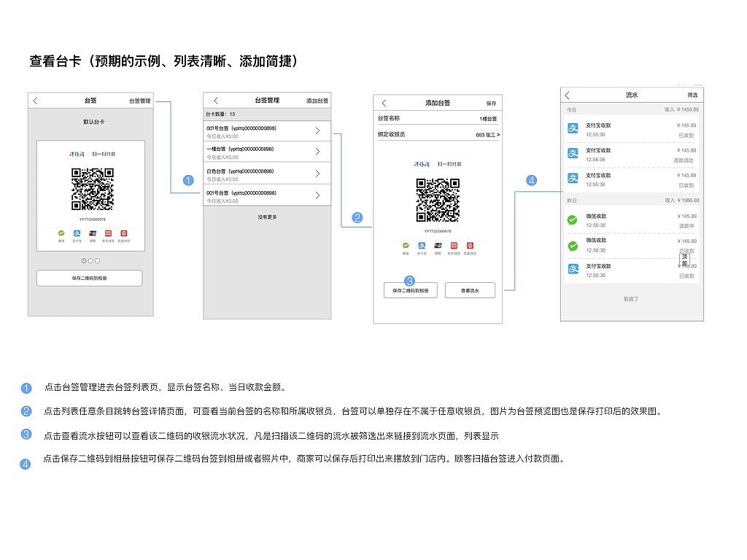Image resolution: width=747 pixels, height=560 pixels.
Task: Click the 顶部 back-to-top button
Action: coord(684,260)
